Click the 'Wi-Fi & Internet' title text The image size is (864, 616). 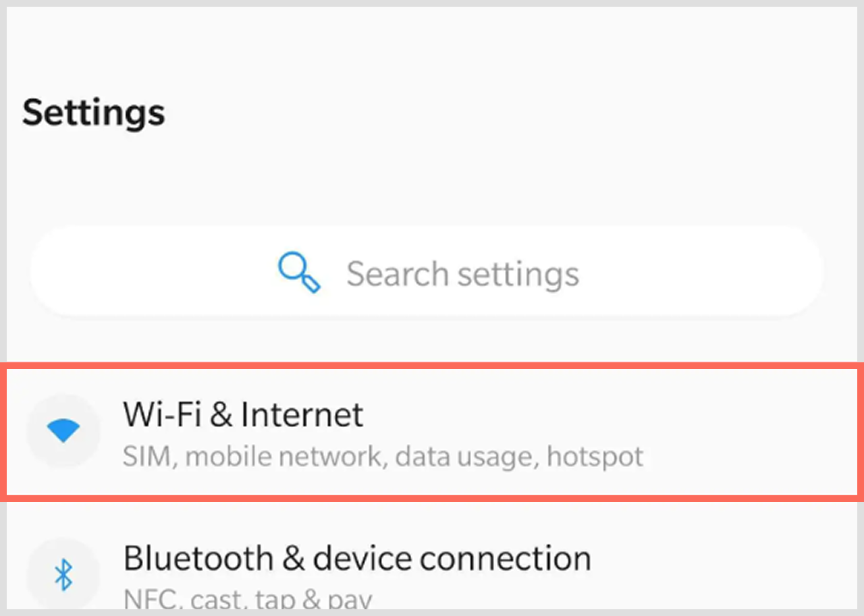243,414
